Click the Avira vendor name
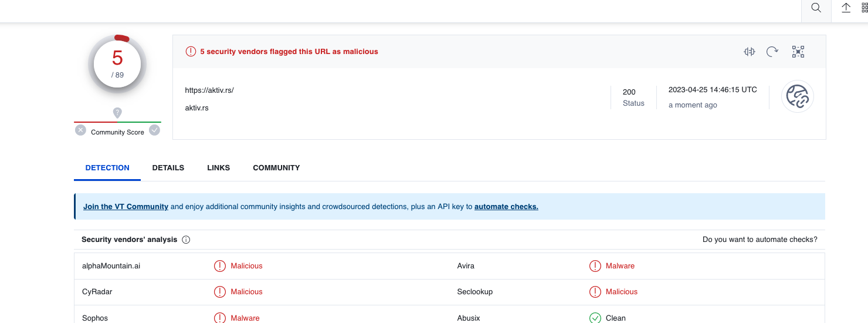Screen dimensions: 868x323 pyautogui.click(x=466, y=266)
